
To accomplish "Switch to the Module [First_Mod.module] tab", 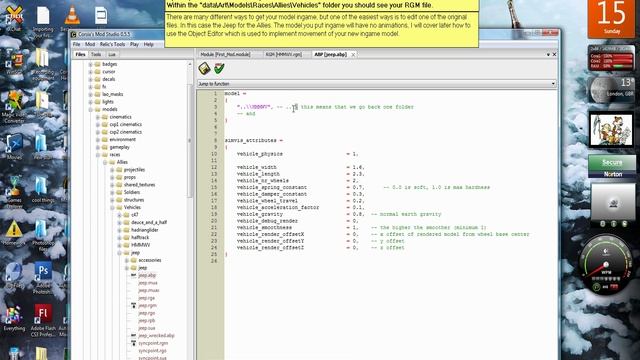I will (x=226, y=54).
